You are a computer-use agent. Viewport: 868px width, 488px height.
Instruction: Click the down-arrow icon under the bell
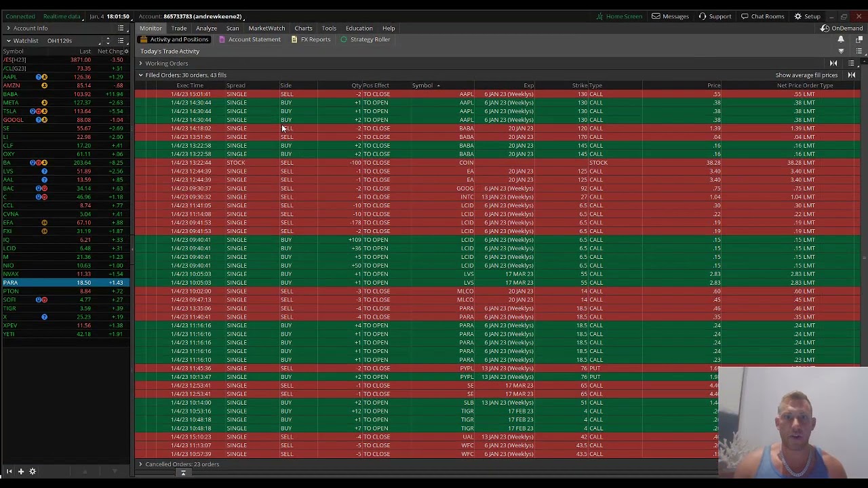click(x=841, y=52)
